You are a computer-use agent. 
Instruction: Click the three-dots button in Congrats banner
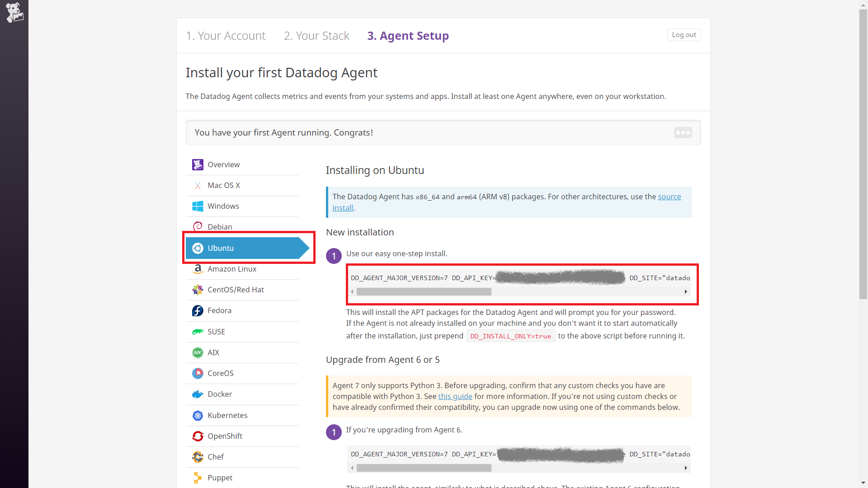[x=683, y=132]
